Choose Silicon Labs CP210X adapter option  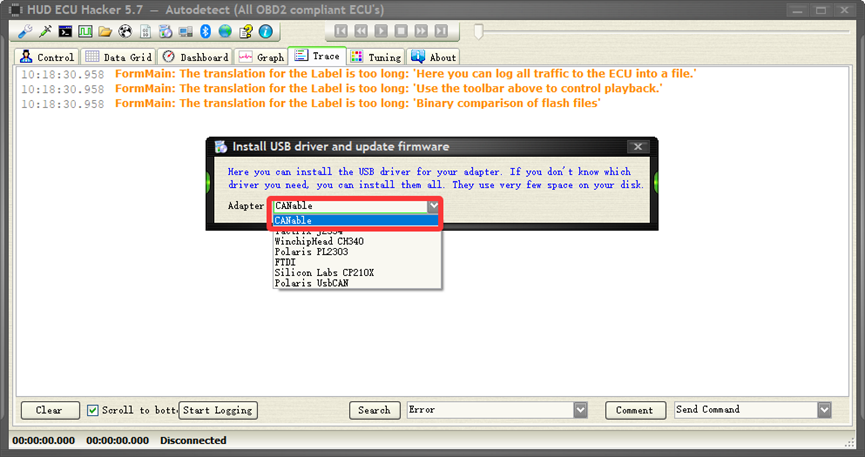point(357,273)
